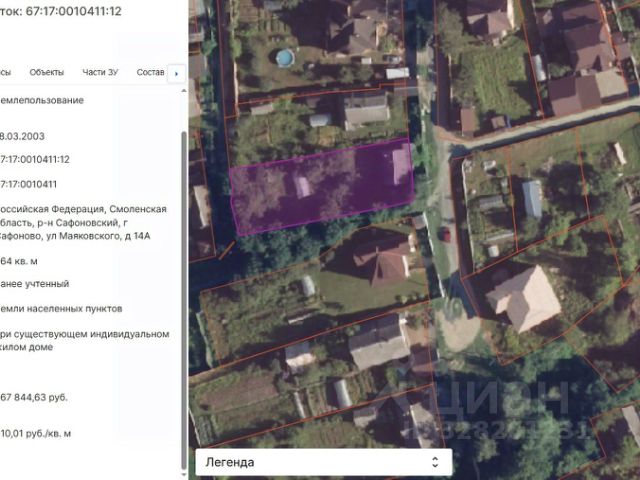The width and height of the screenshot is (640, 480).
Task: Click the status 'анее учтенный'
Action: click(x=34, y=284)
